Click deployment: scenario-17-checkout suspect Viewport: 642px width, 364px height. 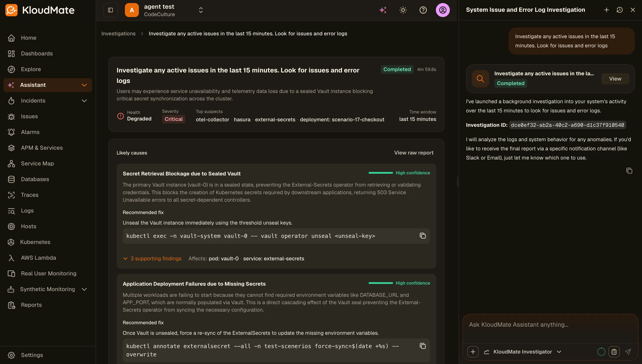tap(342, 120)
